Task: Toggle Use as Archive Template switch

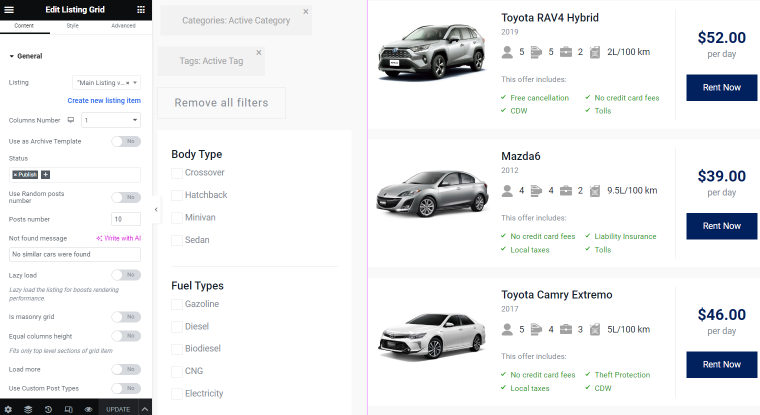Action: point(126,141)
